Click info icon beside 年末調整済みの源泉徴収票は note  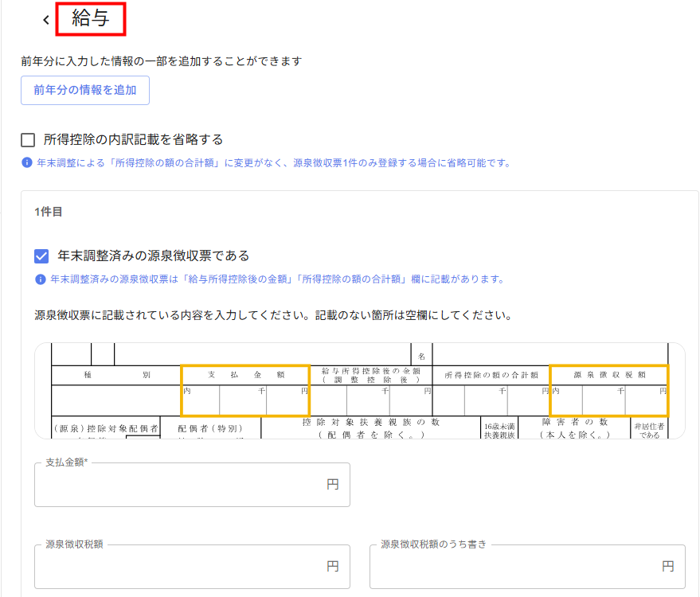point(41,279)
